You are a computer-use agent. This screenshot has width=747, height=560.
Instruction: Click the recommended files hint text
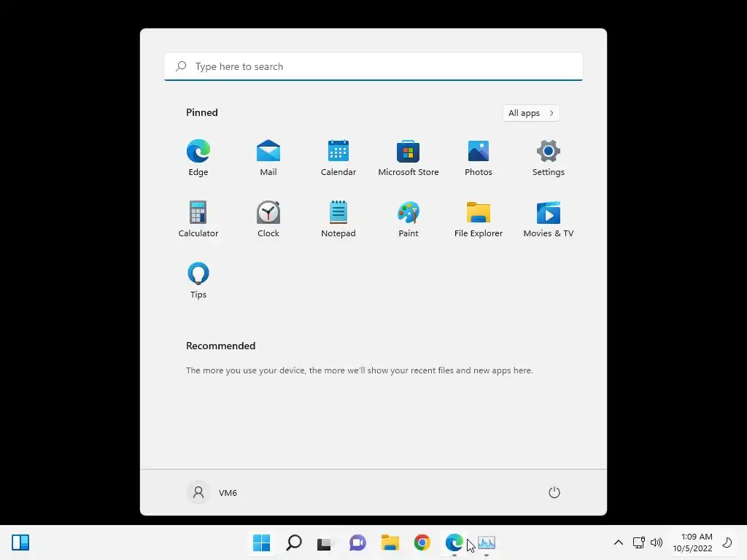(359, 370)
